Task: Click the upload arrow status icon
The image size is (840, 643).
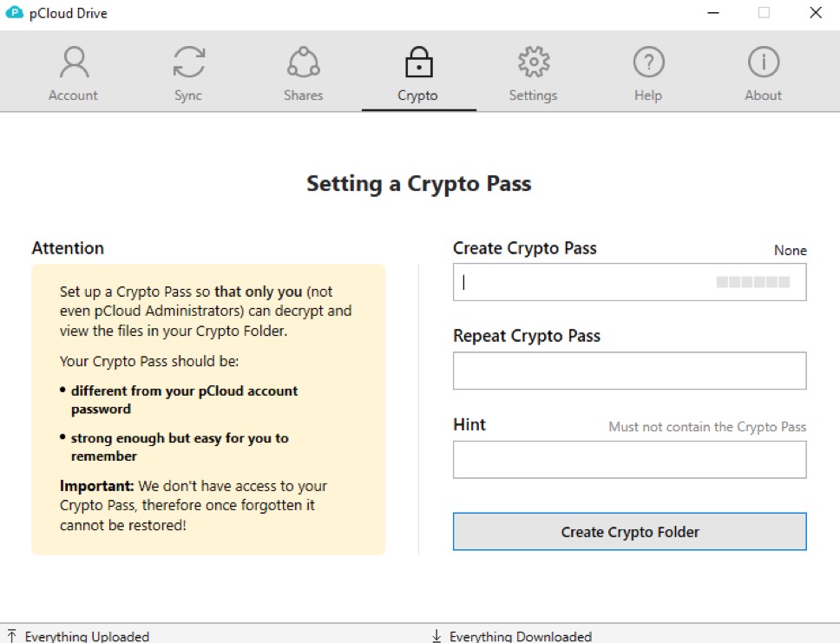Action: [x=12, y=636]
